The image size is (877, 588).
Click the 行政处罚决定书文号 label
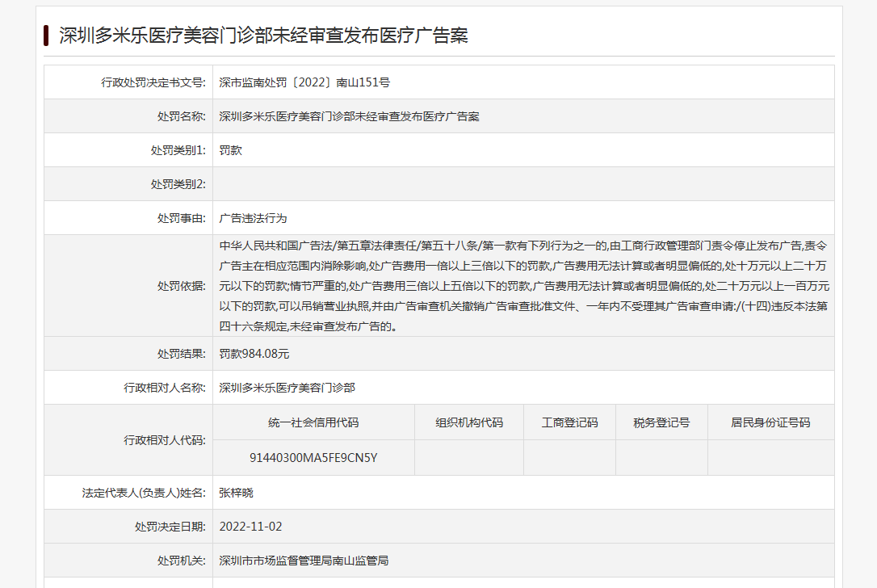coord(153,82)
